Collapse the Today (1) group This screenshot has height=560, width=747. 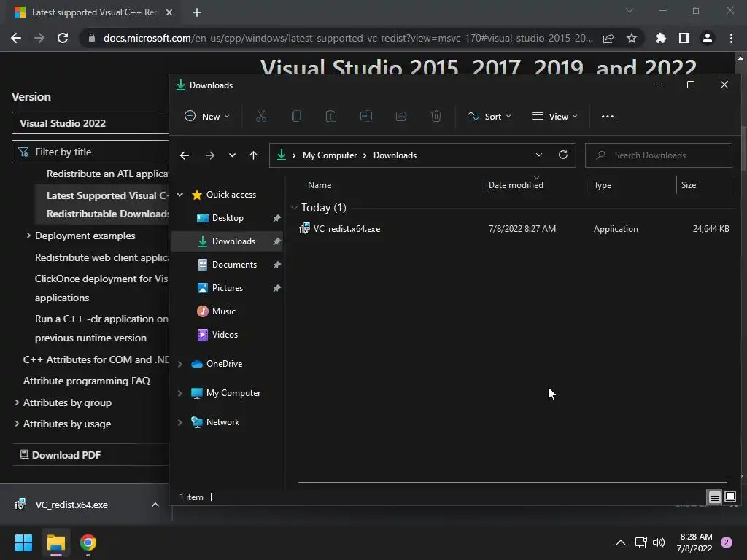click(x=295, y=208)
